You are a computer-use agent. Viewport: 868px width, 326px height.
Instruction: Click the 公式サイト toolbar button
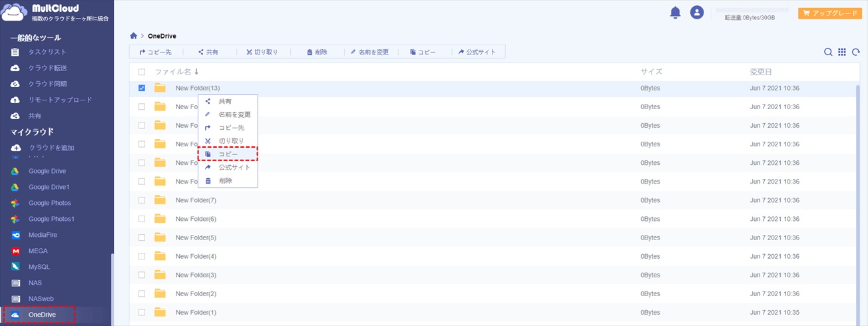click(477, 52)
